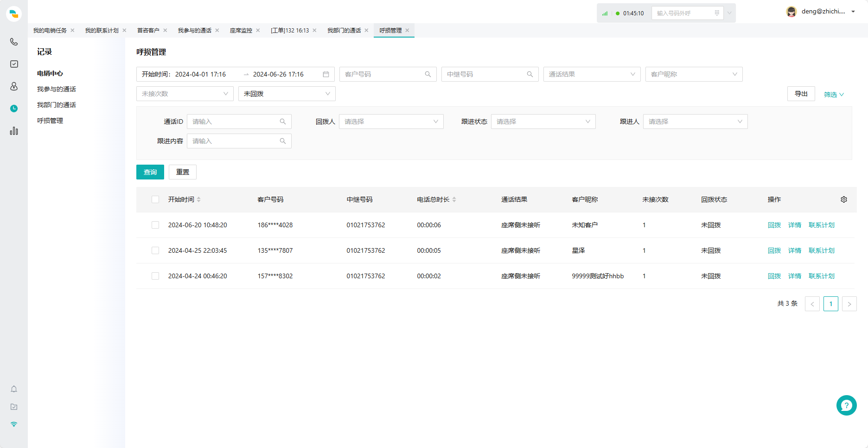This screenshot has width=868, height=448.
Task: Close the 我的电销任务 tab
Action: click(72, 31)
